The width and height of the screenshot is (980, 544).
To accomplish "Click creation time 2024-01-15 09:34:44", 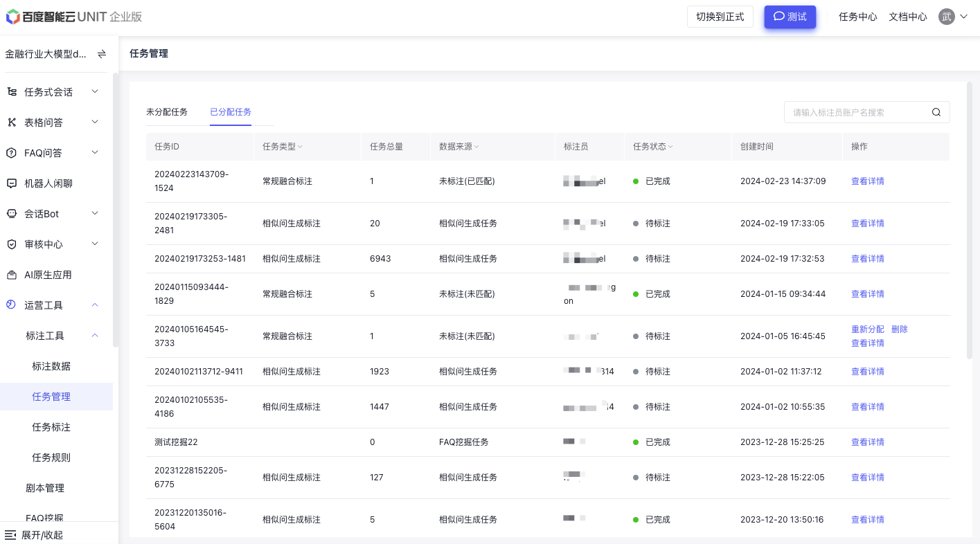I will point(783,294).
